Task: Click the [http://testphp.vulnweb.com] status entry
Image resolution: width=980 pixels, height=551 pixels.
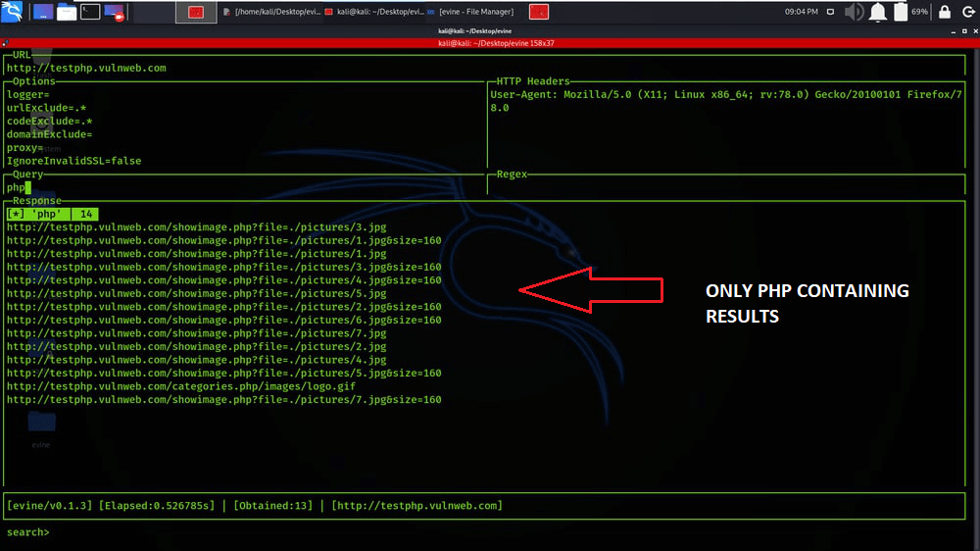Action: tap(416, 505)
